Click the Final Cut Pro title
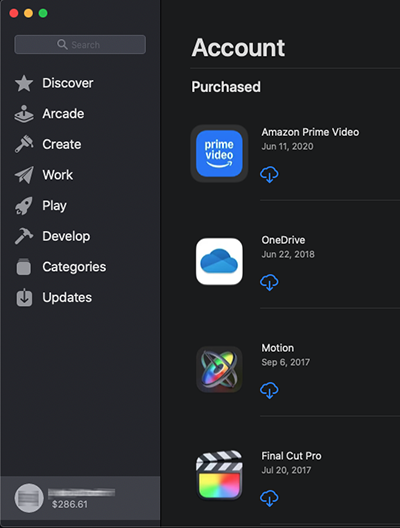 pyautogui.click(x=292, y=456)
